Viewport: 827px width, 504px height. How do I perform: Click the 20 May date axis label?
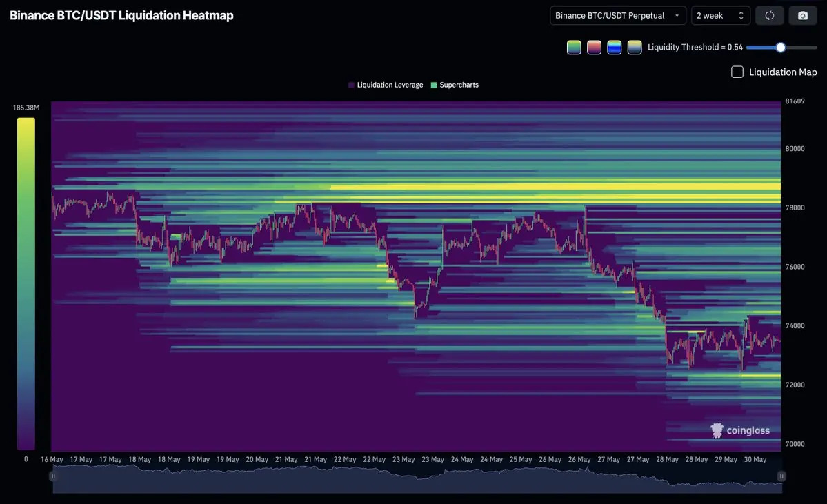click(x=257, y=460)
